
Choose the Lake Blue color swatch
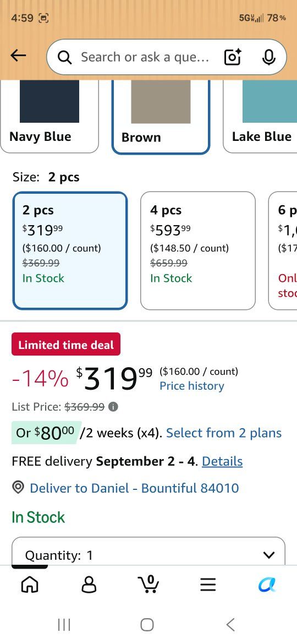coord(260,116)
